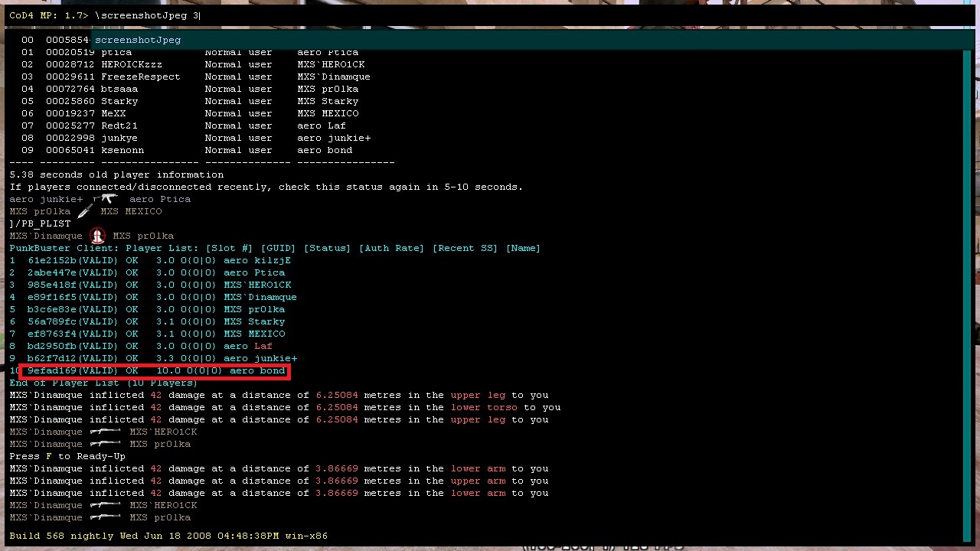The image size is (980, 551).
Task: Click the GUID 'b62f7d12(VALID)' in slot 9
Action: (73, 358)
